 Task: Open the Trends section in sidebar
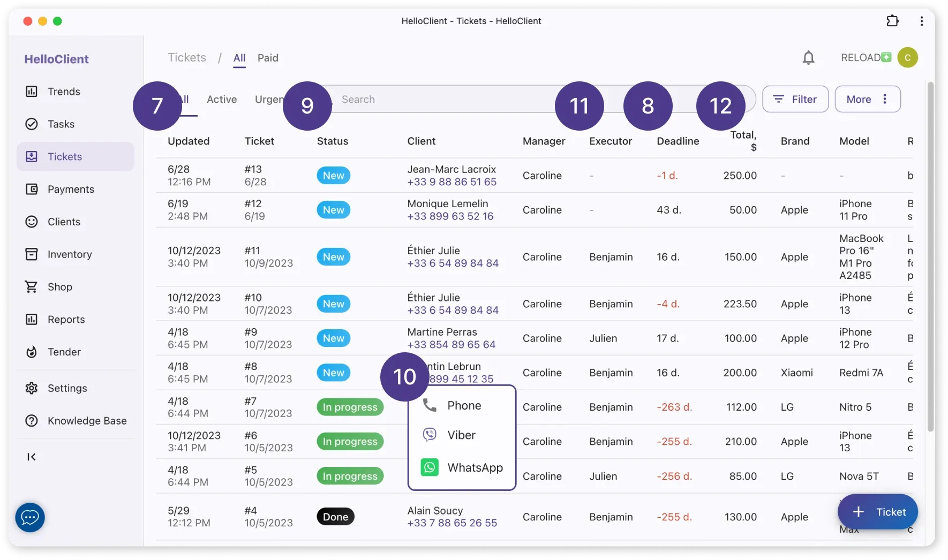click(x=63, y=91)
